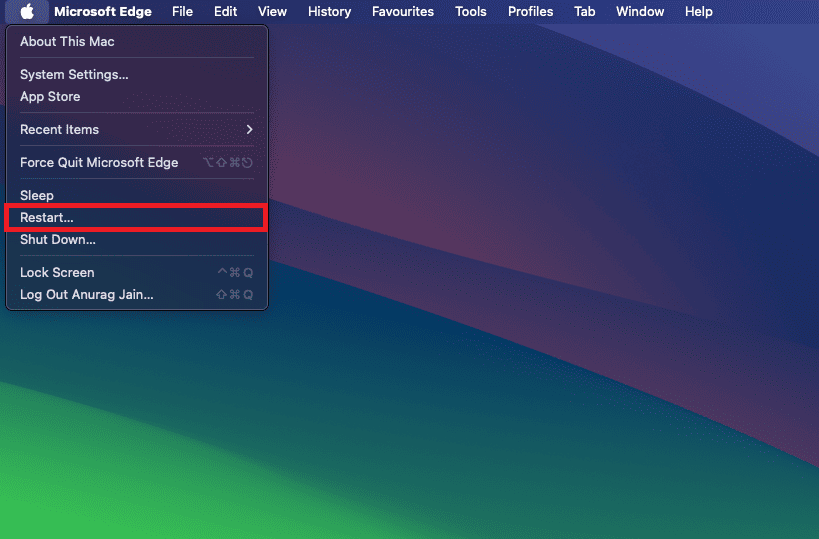Launch App Store from Apple menu
The width and height of the screenshot is (819, 539).
(x=50, y=97)
